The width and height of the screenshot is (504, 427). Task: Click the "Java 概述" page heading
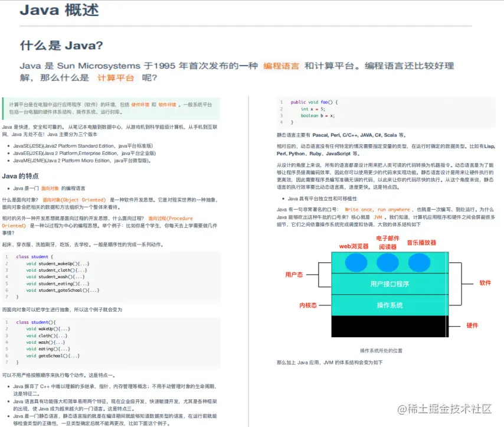pyautogui.click(x=58, y=10)
